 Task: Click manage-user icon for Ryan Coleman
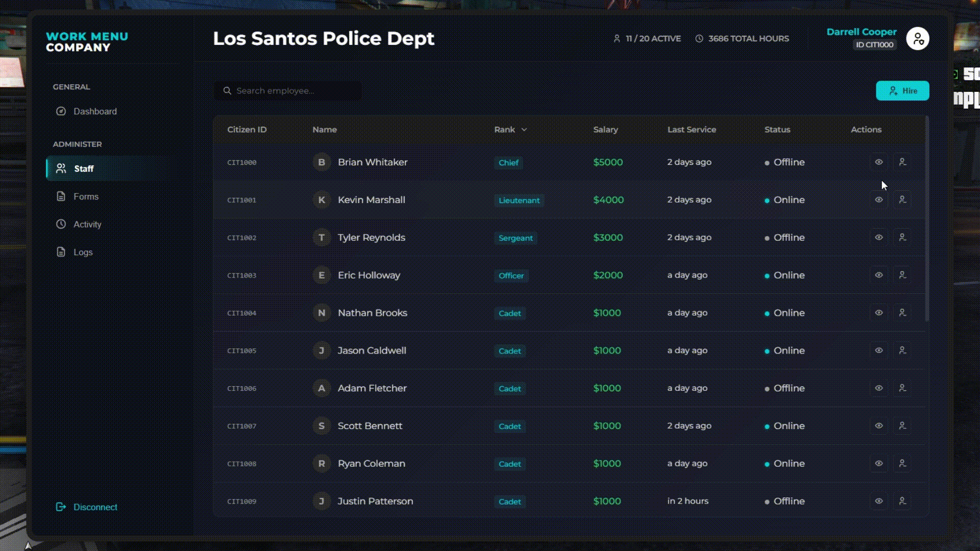[x=902, y=464]
